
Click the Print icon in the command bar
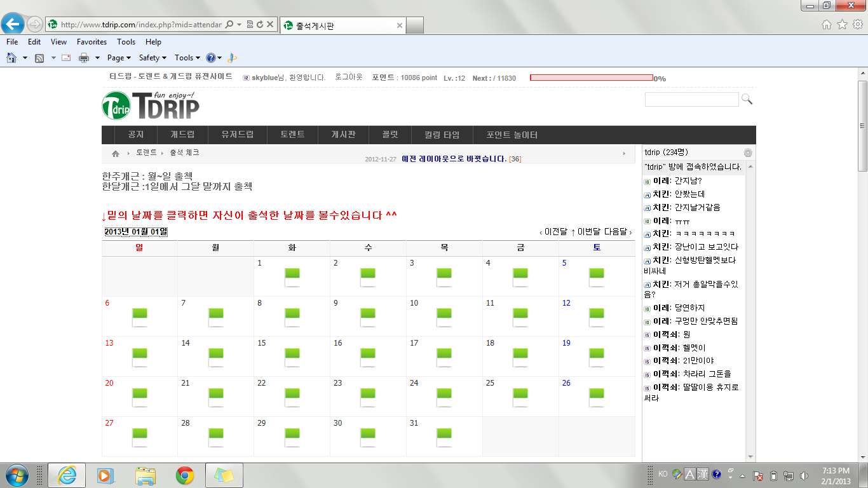point(83,57)
